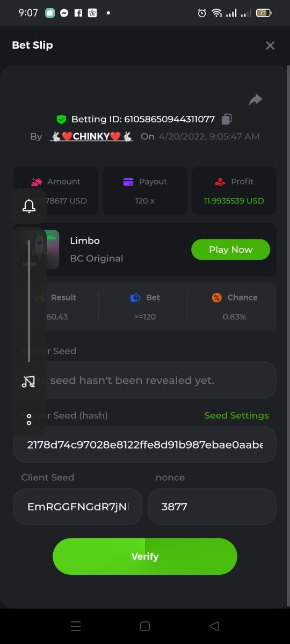Open the Limbo game thumbnail
The width and height of the screenshot is (290, 644).
click(40, 250)
